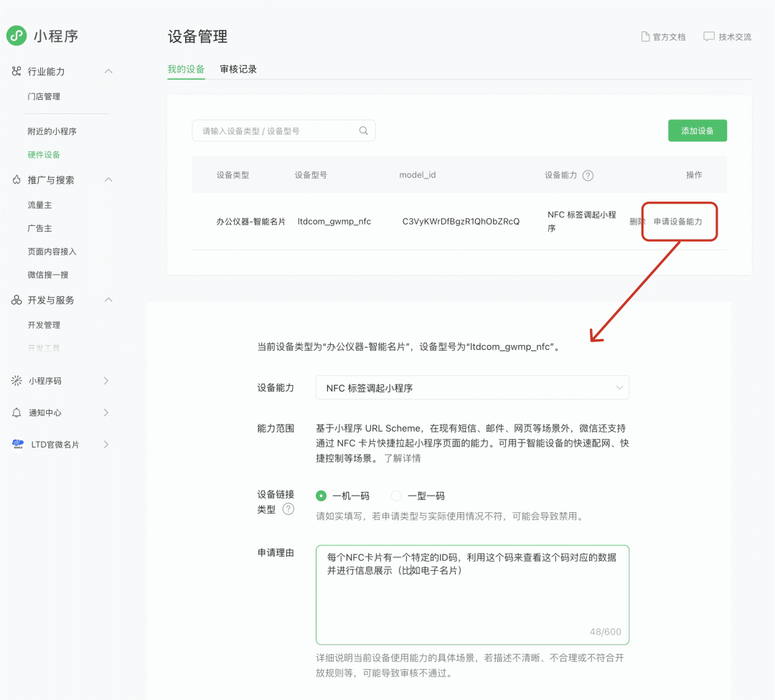
Task: Open 官方文档 document icon
Action: [645, 37]
